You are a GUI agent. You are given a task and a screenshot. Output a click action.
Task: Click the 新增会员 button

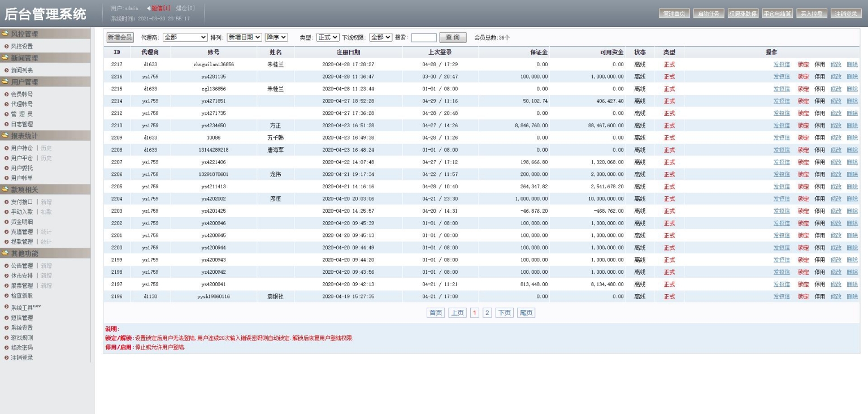click(120, 37)
